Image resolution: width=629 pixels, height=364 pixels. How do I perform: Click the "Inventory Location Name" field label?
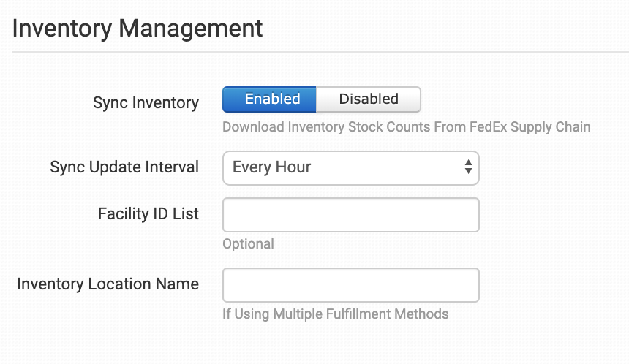tap(108, 284)
